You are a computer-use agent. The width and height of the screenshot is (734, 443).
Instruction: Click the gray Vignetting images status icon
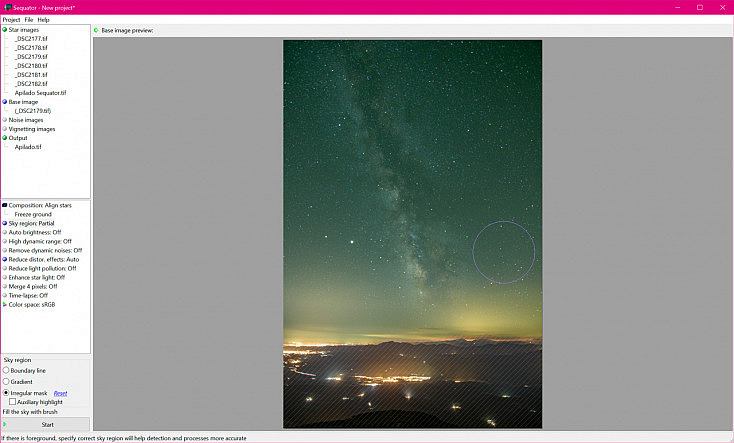point(5,129)
